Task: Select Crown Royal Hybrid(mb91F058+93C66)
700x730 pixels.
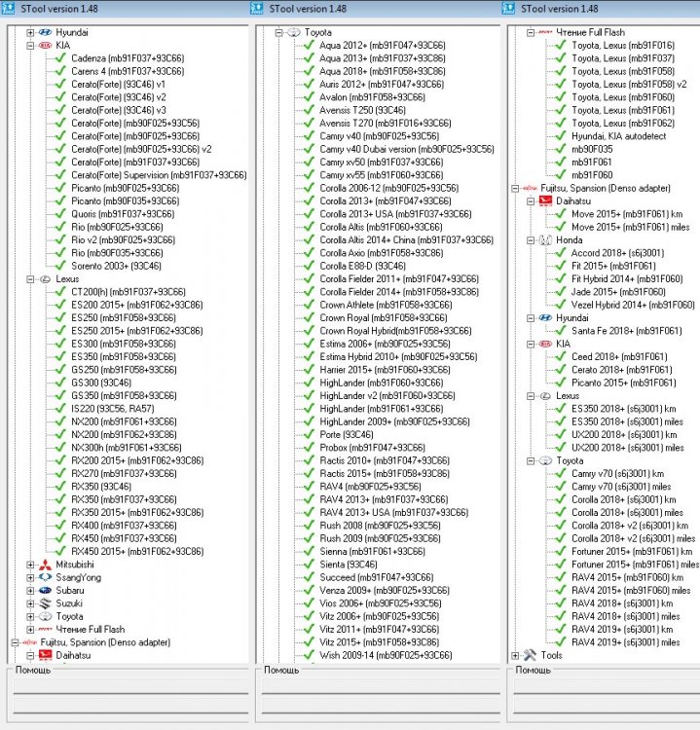Action: click(396, 331)
